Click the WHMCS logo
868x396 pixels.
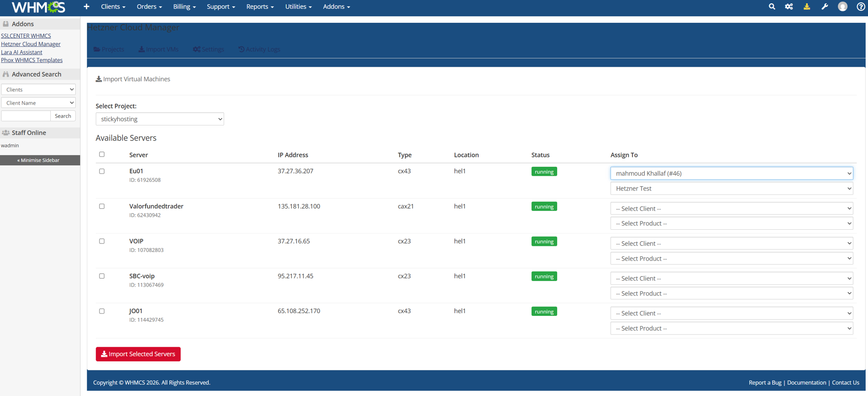click(38, 7)
